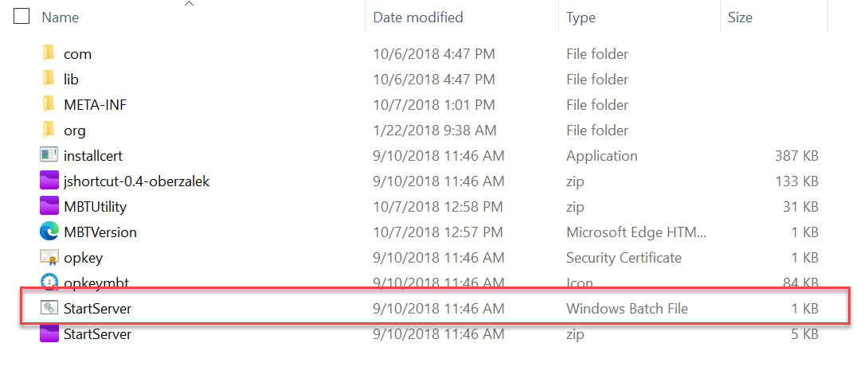Click the opkeymbt icon file
This screenshot has width=868, height=378.
pyautogui.click(x=49, y=282)
